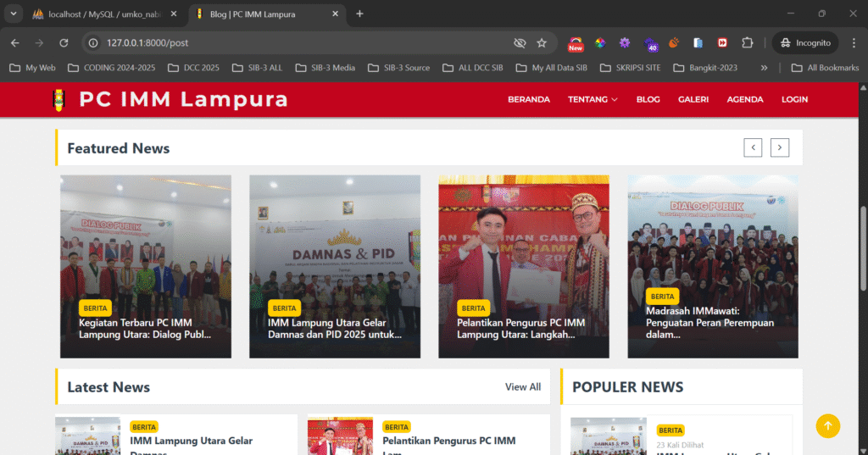Click the site info icon in address bar

coord(93,42)
